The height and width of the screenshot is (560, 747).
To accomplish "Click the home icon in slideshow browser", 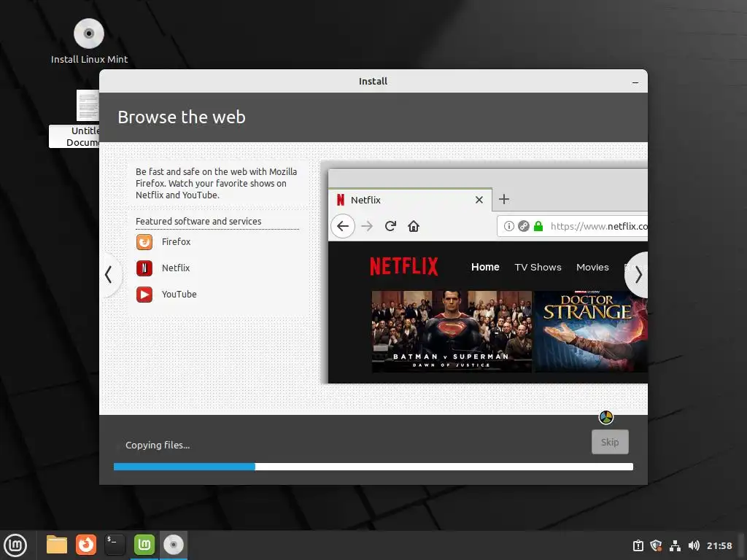I will coord(414,226).
